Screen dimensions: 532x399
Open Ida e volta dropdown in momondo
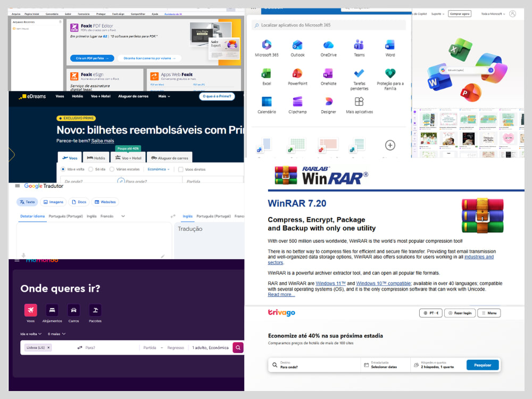point(31,334)
